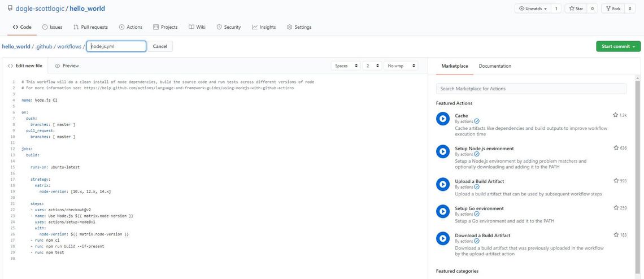Go to the Pull requests tab
Screen dimensions: 644x279
[x=90, y=27]
